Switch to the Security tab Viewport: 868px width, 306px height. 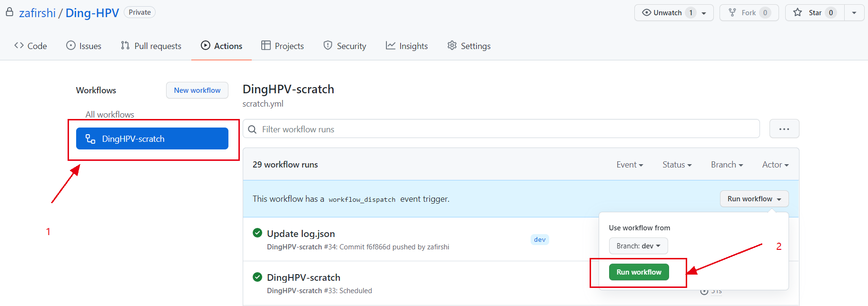point(345,46)
